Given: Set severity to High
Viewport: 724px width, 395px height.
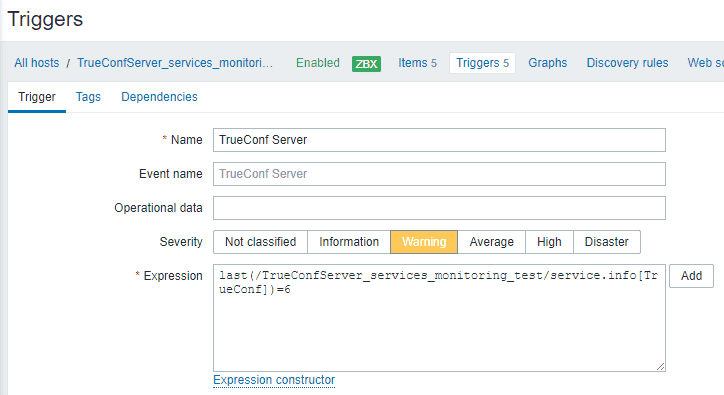Looking at the screenshot, I should (549, 242).
